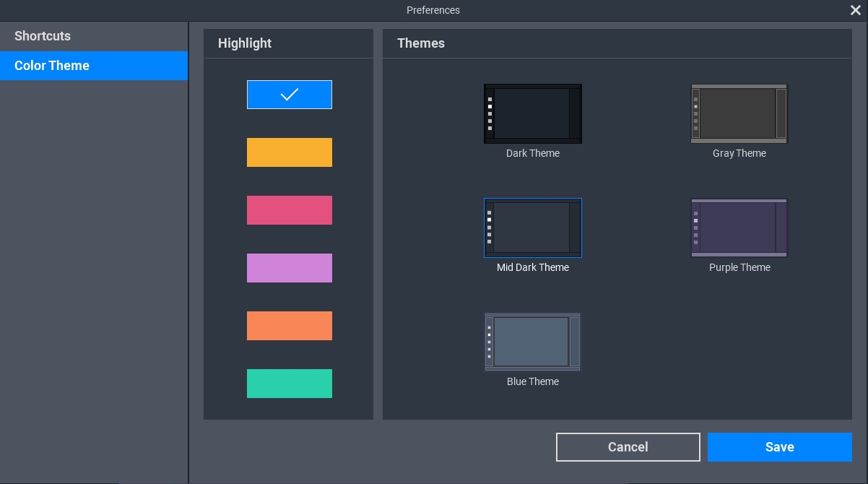Choose the Mid Dark Theme thumbnail

pos(532,228)
